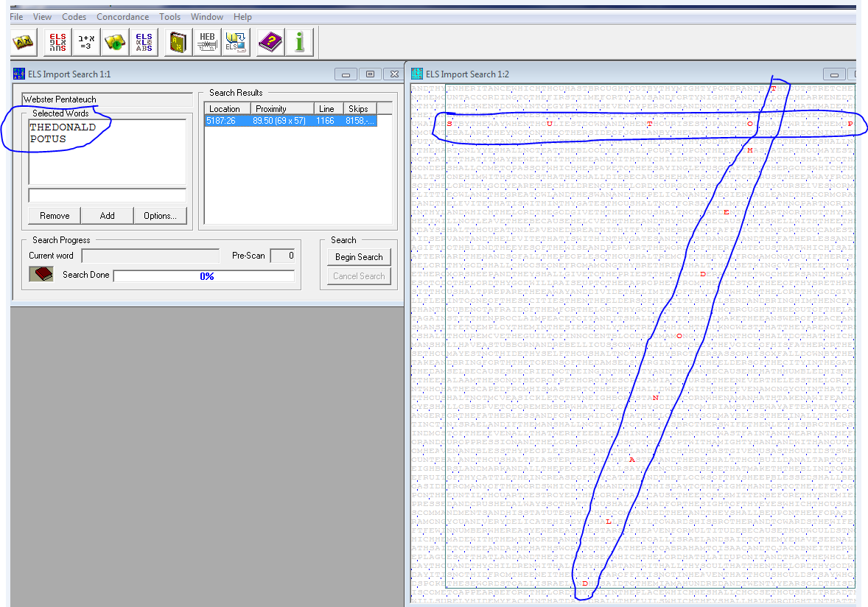Minimize the ELS Import Search 1:1 window
This screenshot has height=607, width=868.
pyautogui.click(x=346, y=74)
